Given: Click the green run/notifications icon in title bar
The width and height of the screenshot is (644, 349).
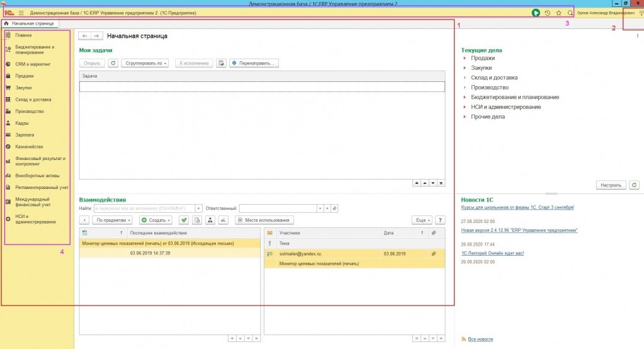Looking at the screenshot, I should 536,13.
